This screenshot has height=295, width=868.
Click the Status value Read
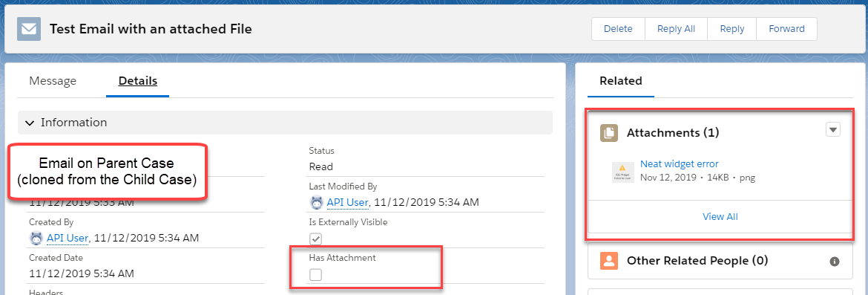click(x=320, y=167)
